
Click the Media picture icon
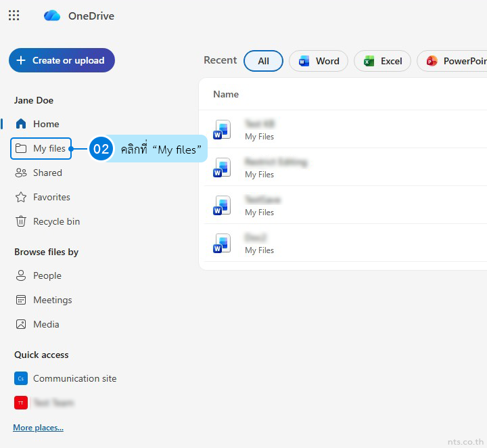pos(21,324)
